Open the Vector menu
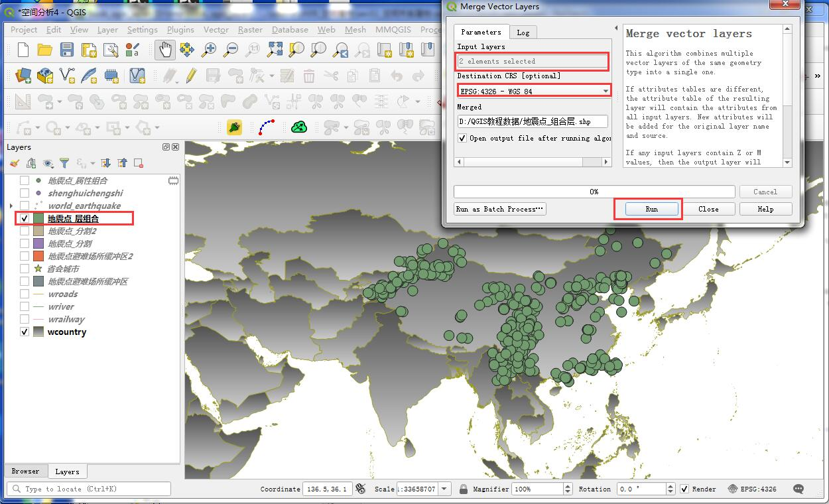This screenshot has width=829, height=504. tap(216, 29)
